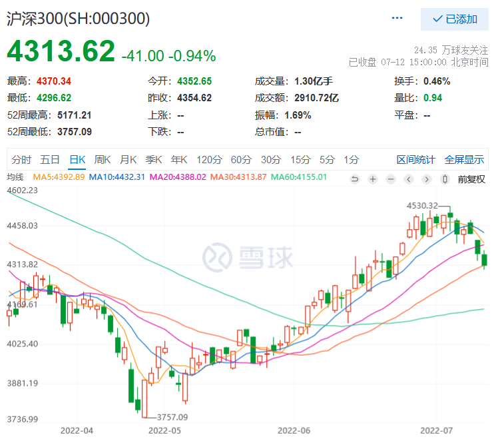Click the 昨收 value 4354.62
This screenshot has width=504, height=439.
tap(194, 98)
